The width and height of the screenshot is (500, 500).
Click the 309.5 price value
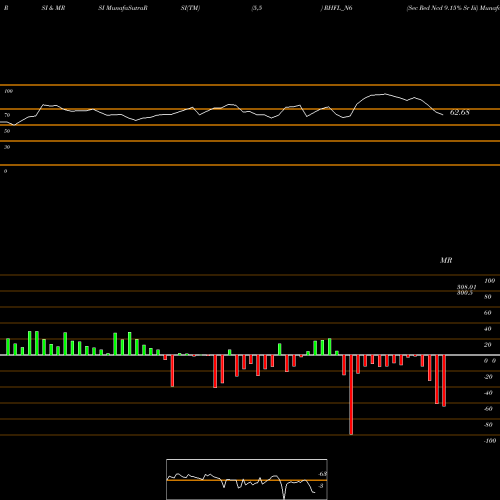(465, 293)
